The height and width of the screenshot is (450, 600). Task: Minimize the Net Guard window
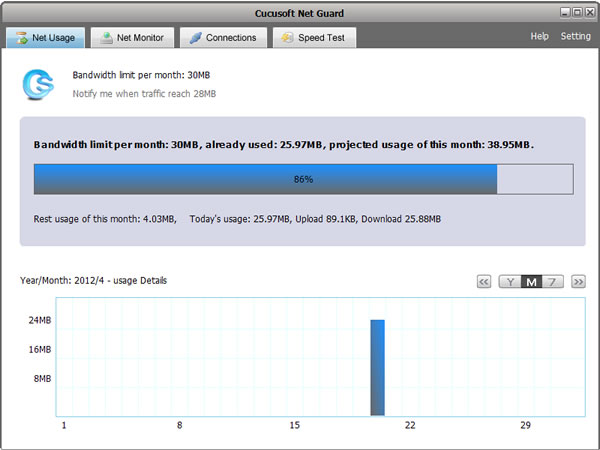[565, 13]
